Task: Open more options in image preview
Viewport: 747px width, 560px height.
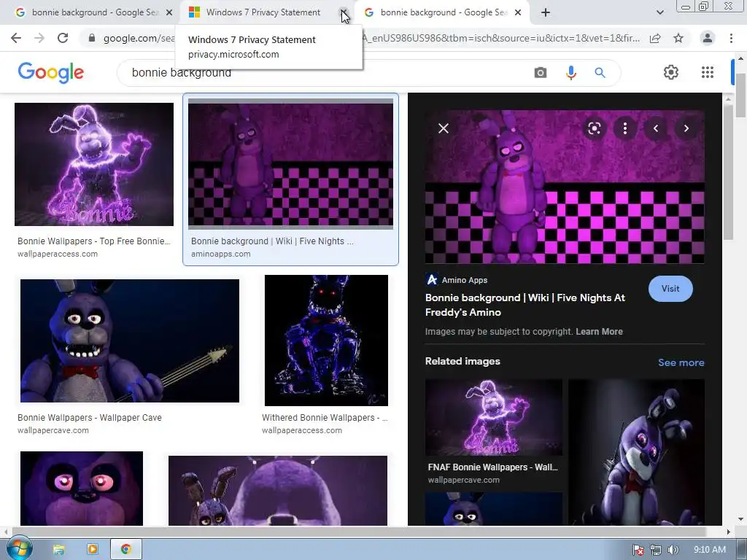Action: (x=625, y=128)
